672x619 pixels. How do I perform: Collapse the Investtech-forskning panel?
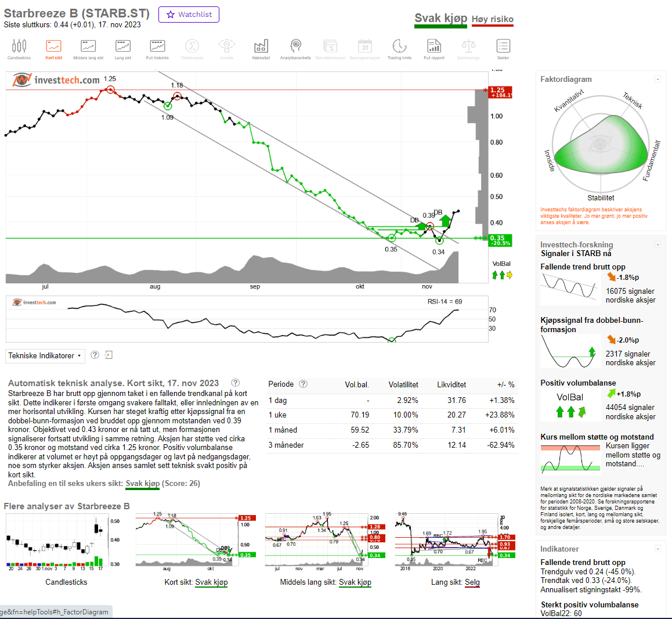(x=657, y=244)
